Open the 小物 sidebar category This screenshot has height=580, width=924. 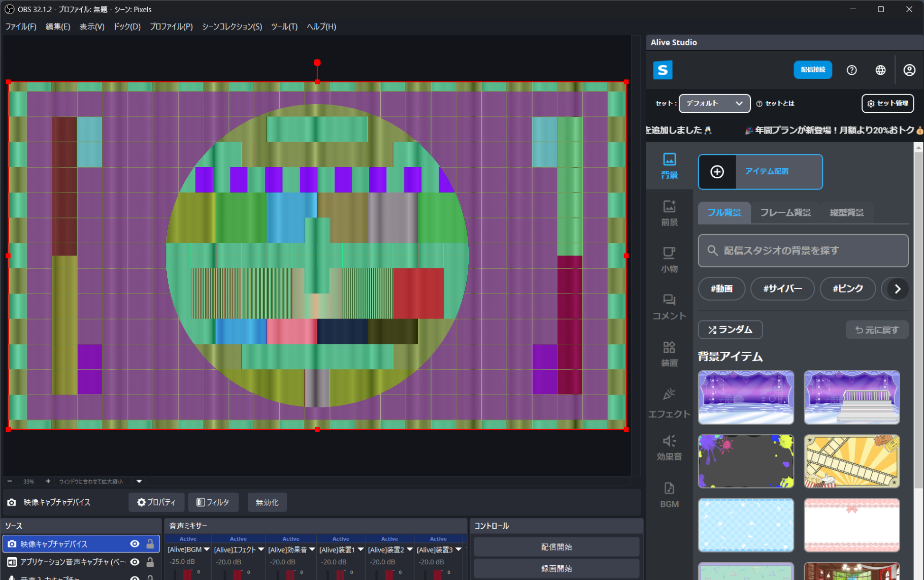pos(669,260)
